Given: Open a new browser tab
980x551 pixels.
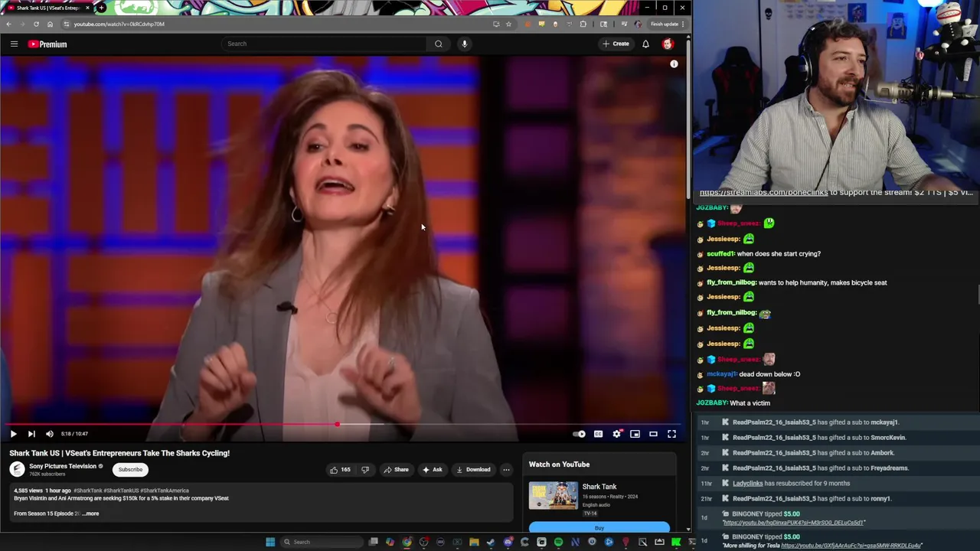Looking at the screenshot, I should click(x=101, y=8).
